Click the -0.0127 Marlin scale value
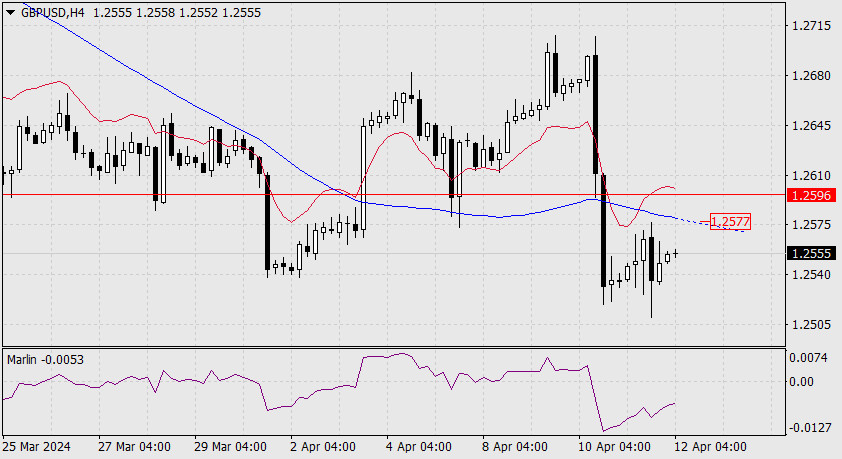 pos(808,428)
